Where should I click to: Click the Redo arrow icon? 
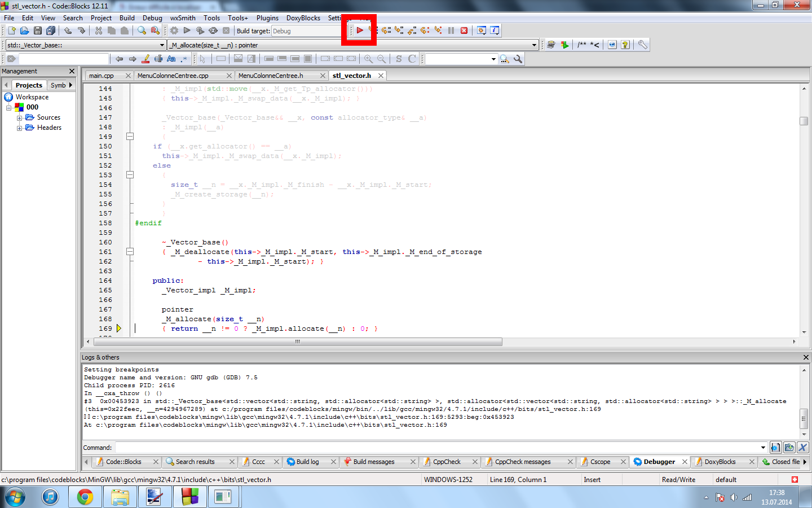click(x=81, y=30)
